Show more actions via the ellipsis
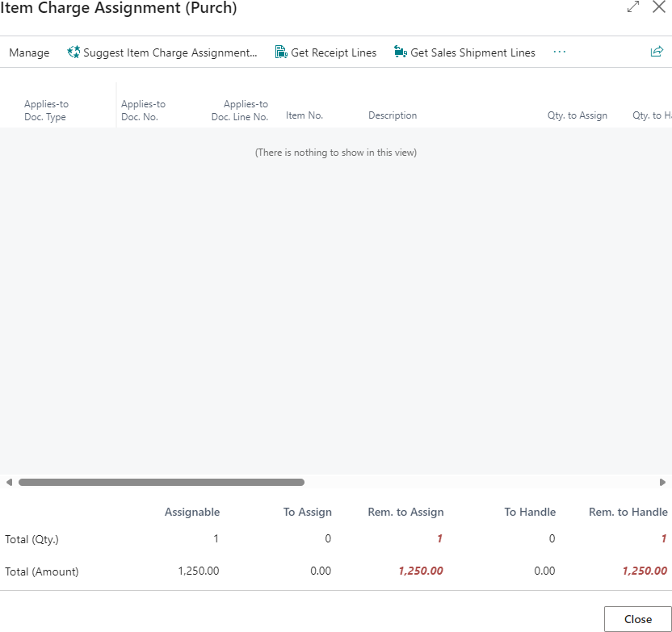The width and height of the screenshot is (672, 632). tap(560, 52)
